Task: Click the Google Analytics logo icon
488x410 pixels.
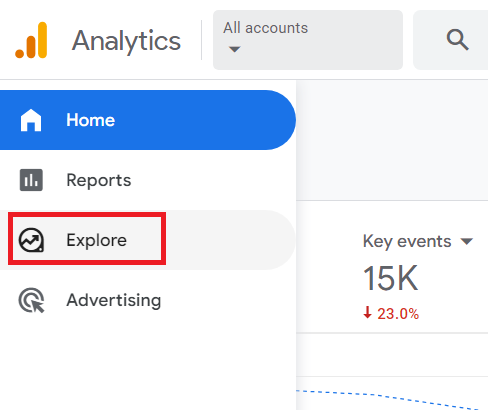Action: (31, 40)
